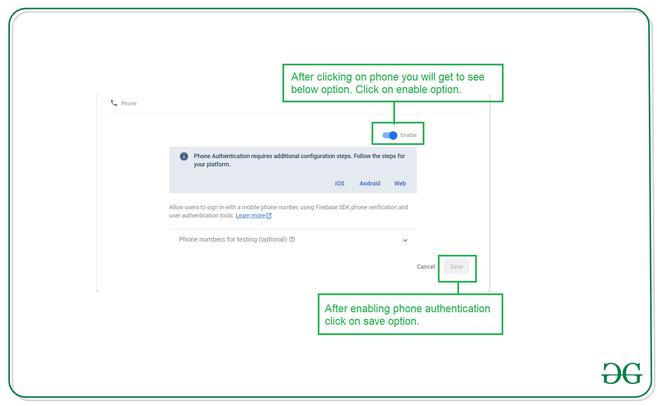Image resolution: width=660 pixels, height=406 pixels.
Task: Click the blue info icon in banner
Action: point(184,157)
